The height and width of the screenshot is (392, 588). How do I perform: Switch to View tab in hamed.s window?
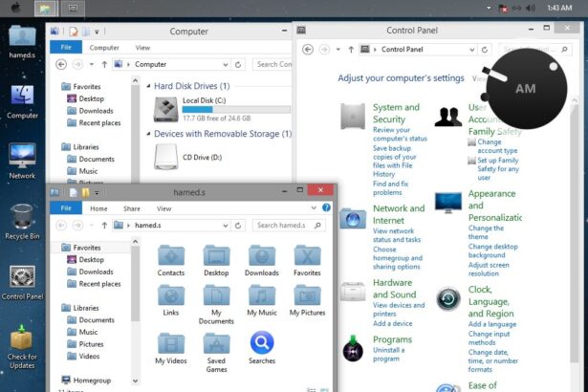163,208
